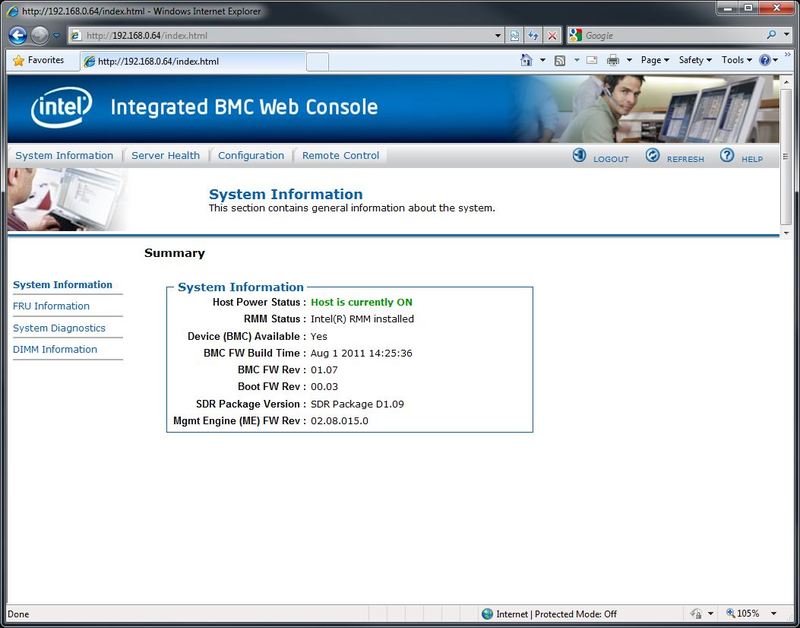Viewport: 800px width, 628px height.
Task: Click the Favorites star icon
Action: point(18,60)
